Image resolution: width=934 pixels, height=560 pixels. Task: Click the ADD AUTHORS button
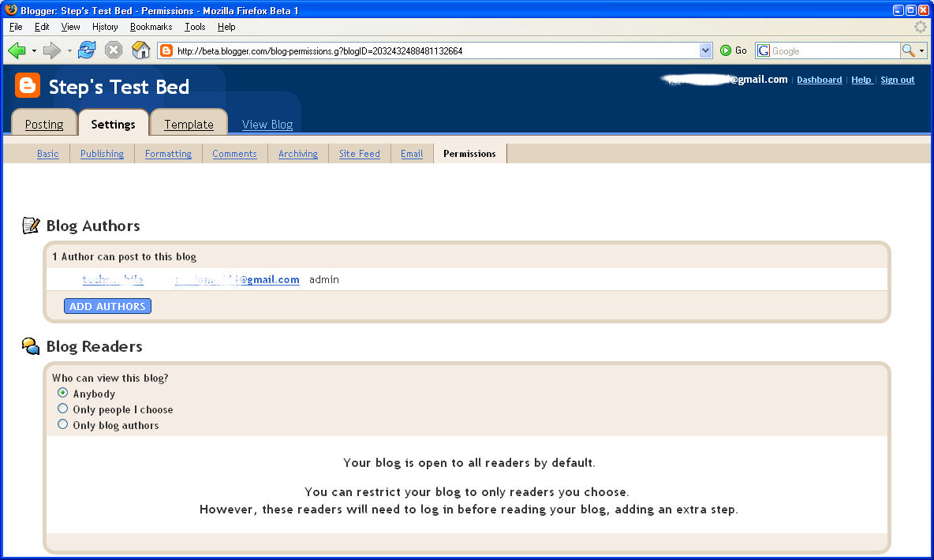[x=107, y=306]
